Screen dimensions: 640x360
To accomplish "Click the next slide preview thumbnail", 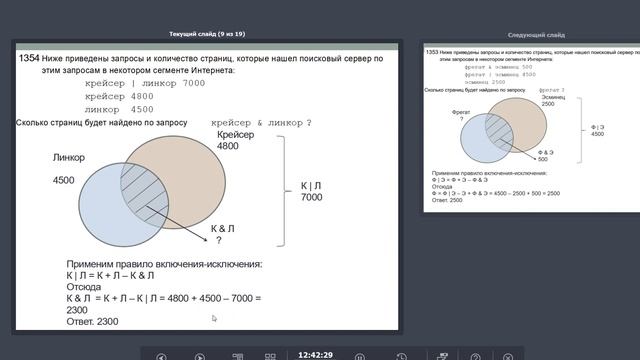I will (x=532, y=128).
